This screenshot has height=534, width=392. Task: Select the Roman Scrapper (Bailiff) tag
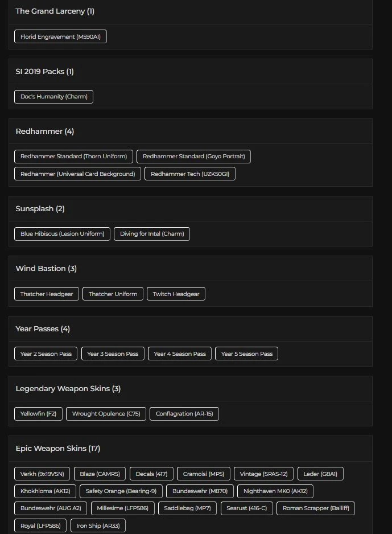(316, 508)
